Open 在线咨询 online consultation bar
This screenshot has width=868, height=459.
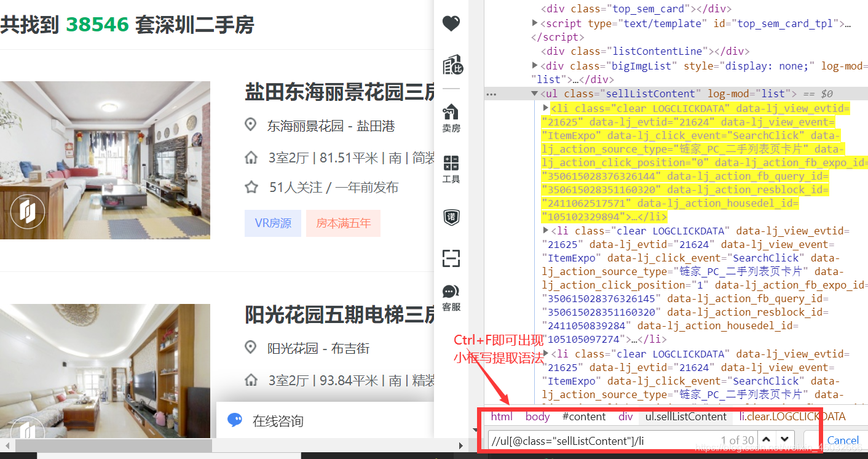pos(325,421)
